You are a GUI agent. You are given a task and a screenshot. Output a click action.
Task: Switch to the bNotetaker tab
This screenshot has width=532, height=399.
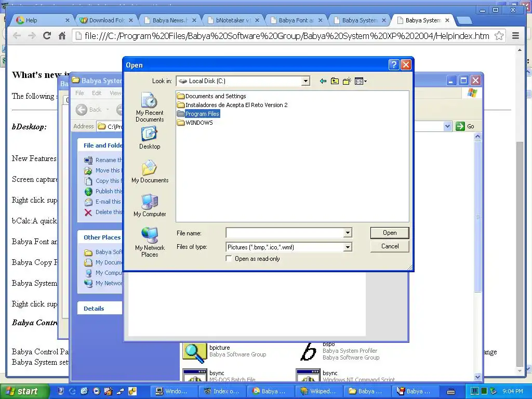click(x=233, y=20)
